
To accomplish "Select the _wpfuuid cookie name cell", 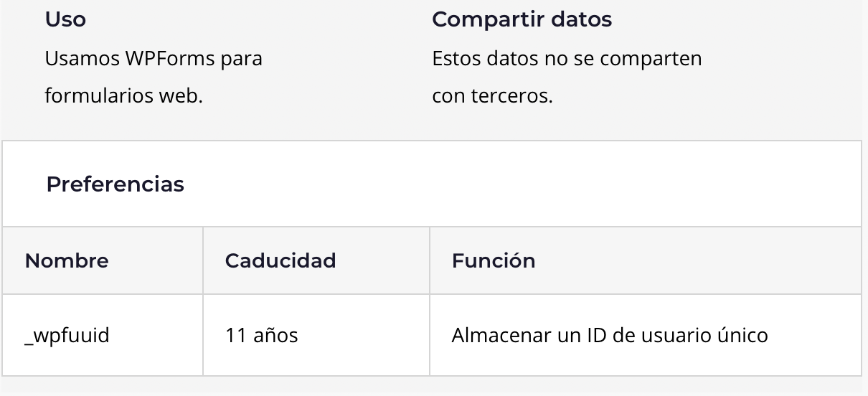I will pos(67,335).
